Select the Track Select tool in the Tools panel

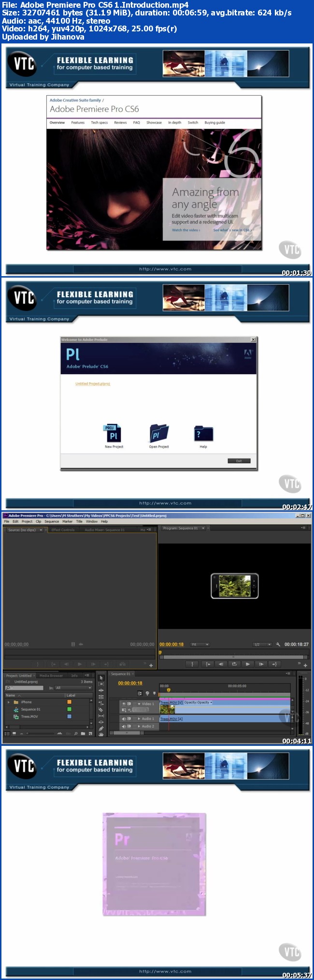point(101,684)
